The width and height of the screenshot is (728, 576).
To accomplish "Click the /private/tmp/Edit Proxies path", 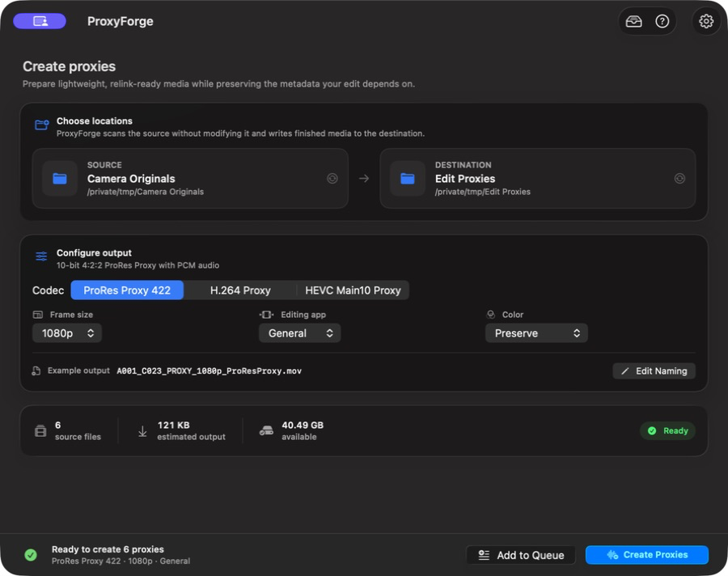I will click(482, 192).
